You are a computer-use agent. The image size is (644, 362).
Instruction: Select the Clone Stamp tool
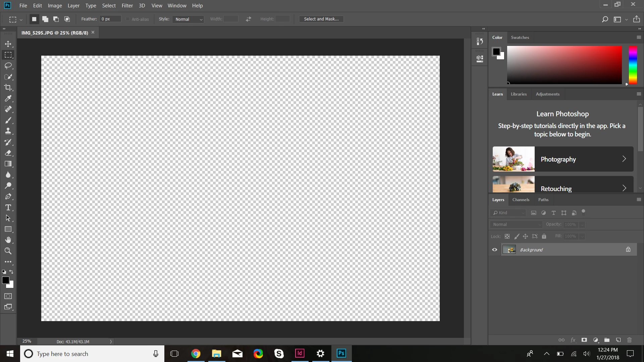pos(8,131)
